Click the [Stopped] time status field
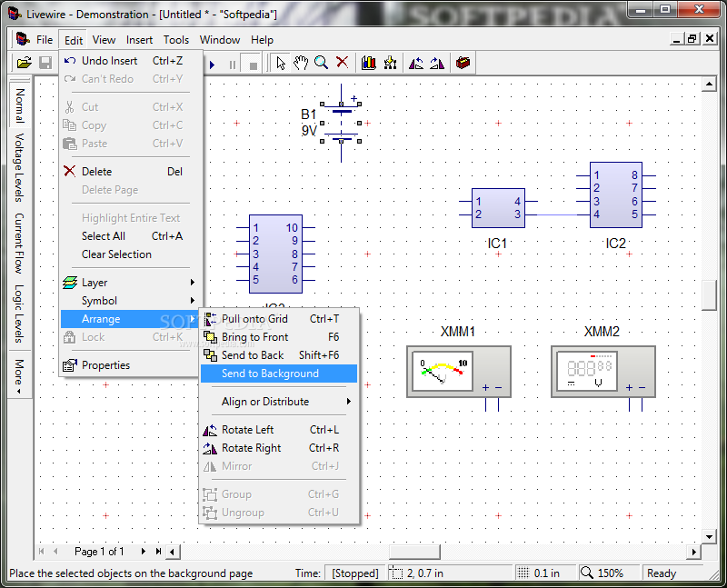The height and width of the screenshot is (588, 727). [355, 573]
